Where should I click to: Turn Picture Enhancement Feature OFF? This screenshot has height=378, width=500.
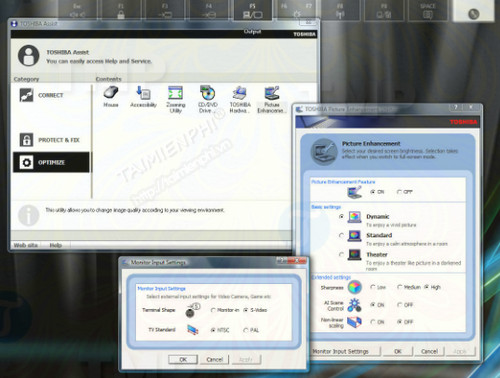pos(399,192)
